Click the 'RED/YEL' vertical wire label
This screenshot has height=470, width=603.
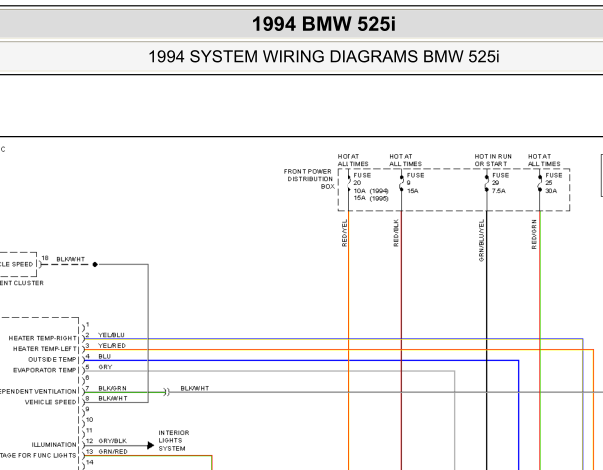(x=344, y=233)
